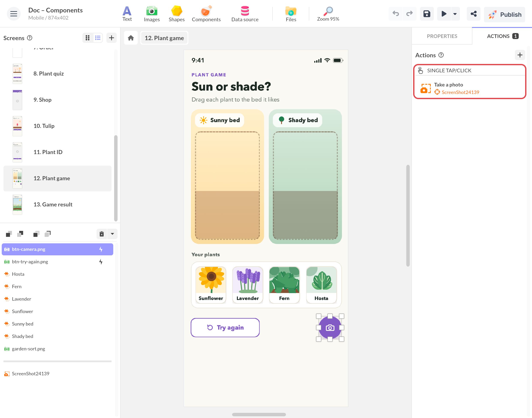Publish the app
This screenshot has width=532, height=418.
click(x=504, y=14)
